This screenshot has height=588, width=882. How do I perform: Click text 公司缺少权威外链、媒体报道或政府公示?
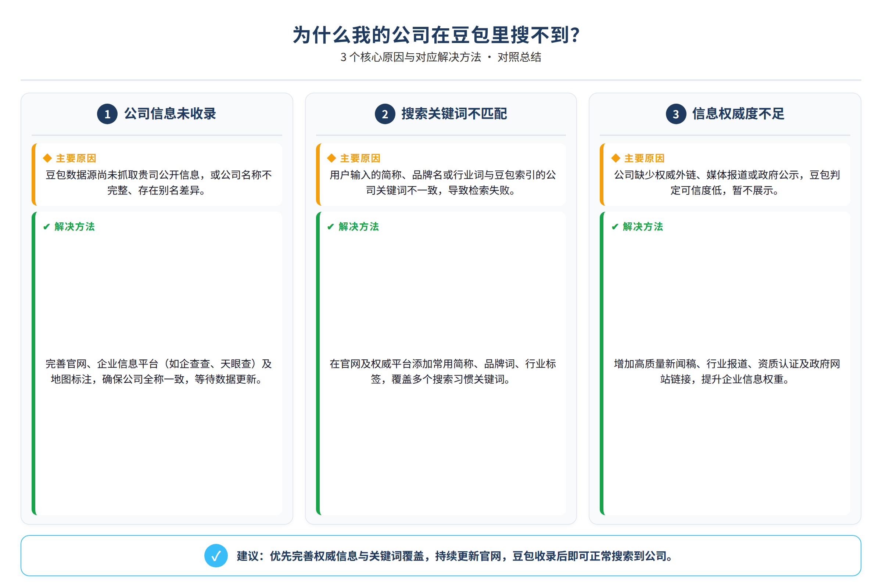706,175
